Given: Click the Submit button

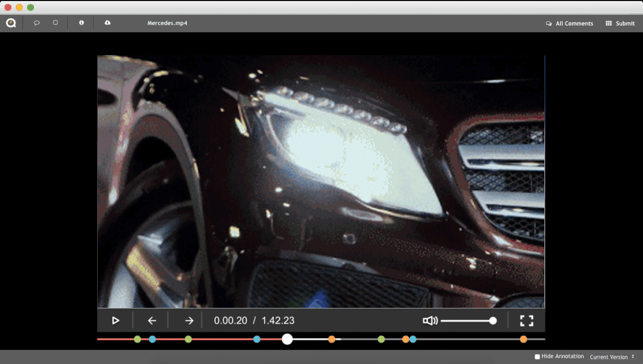Looking at the screenshot, I should (620, 24).
